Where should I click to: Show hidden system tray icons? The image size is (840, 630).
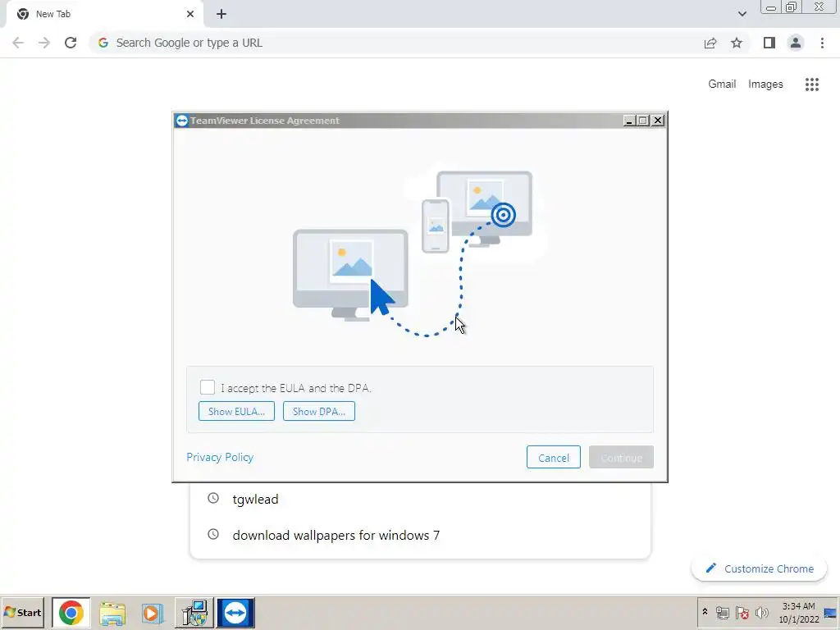[705, 612]
